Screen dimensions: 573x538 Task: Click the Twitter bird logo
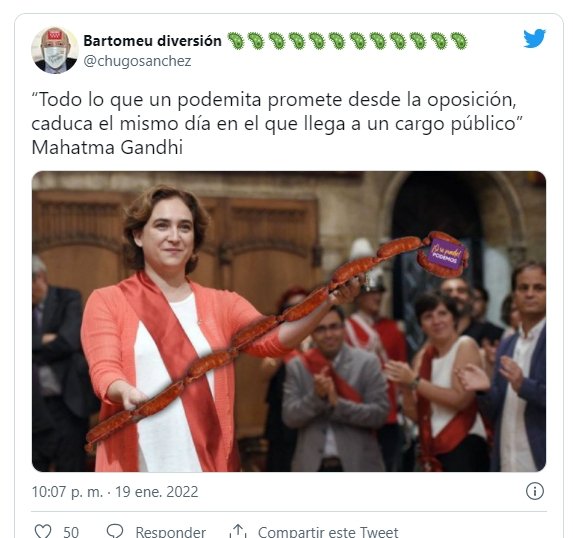point(534,38)
